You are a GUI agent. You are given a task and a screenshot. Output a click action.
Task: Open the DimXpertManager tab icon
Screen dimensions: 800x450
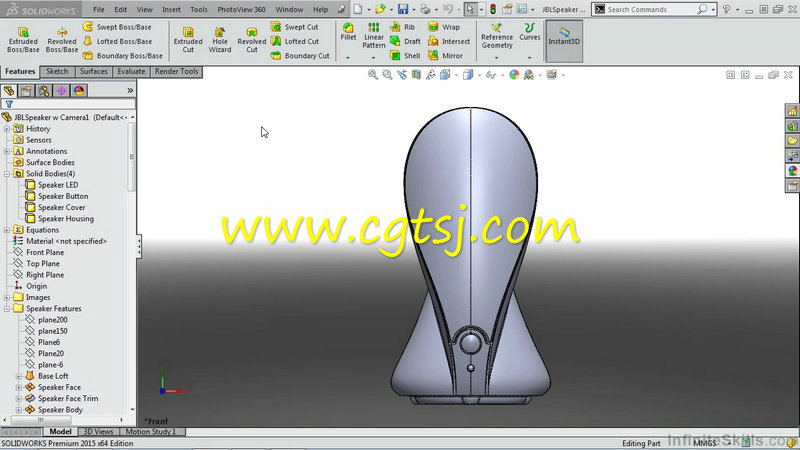tap(61, 91)
